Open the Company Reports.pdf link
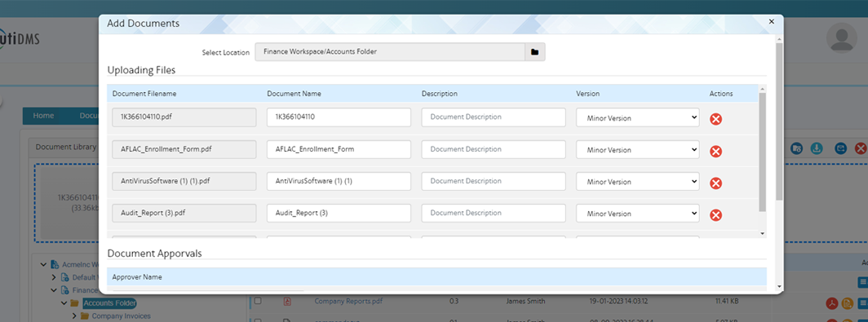This screenshot has width=868, height=322. click(348, 301)
